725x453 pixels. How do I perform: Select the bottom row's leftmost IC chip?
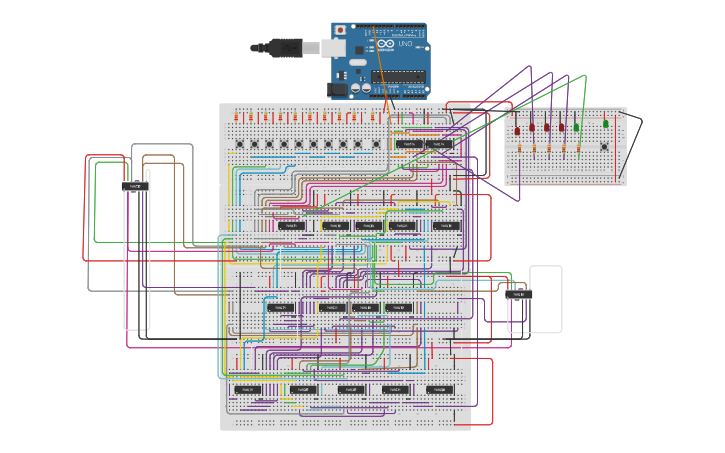point(246,389)
